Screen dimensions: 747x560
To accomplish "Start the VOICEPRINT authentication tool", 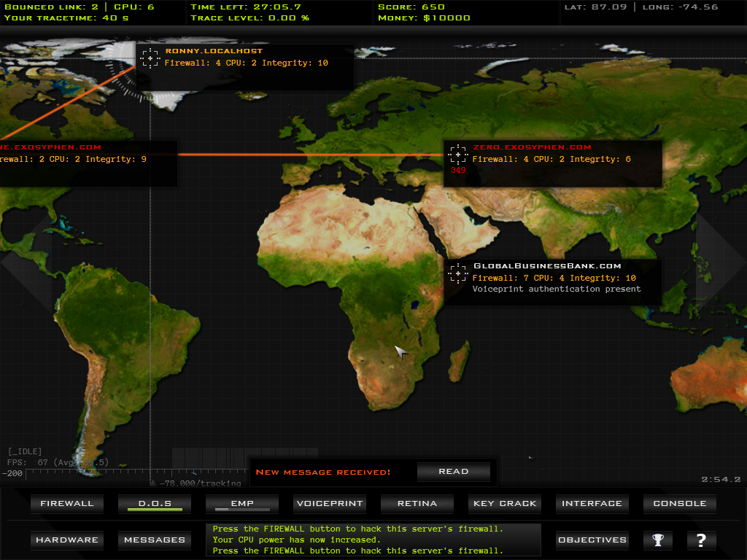I will (330, 504).
